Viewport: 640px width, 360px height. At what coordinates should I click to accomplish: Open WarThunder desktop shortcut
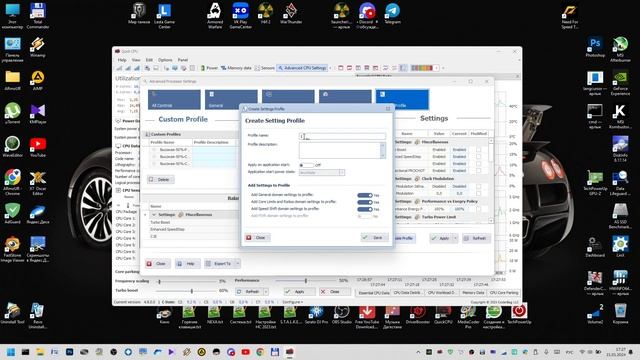tap(291, 13)
